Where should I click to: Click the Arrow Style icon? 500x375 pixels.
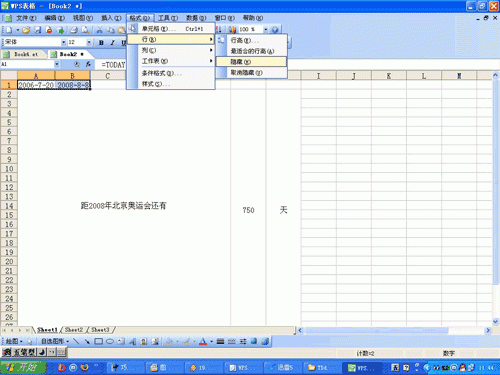pos(243,341)
